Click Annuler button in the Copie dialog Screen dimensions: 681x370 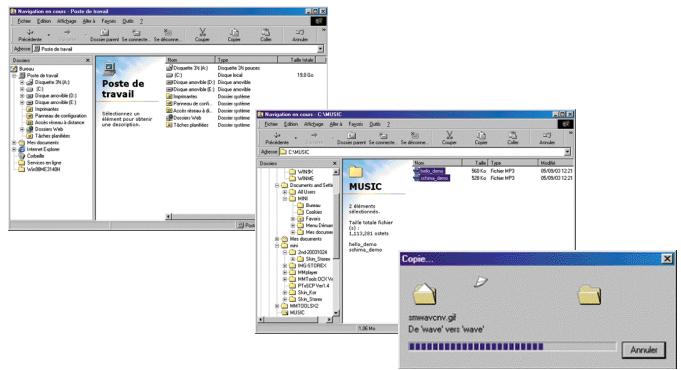(x=644, y=350)
